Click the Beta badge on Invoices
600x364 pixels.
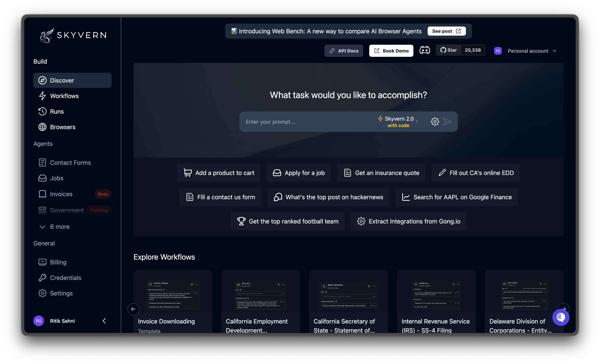(x=103, y=194)
